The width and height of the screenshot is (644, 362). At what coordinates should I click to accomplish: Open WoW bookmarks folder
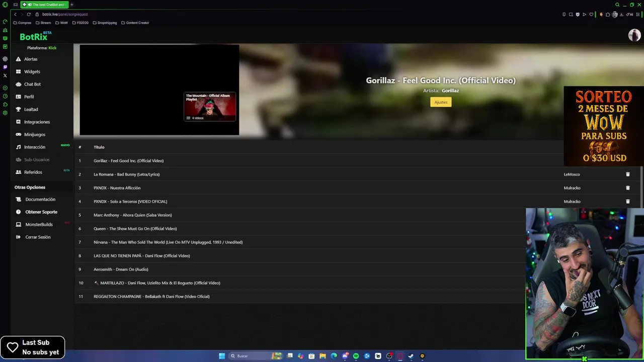61,23
